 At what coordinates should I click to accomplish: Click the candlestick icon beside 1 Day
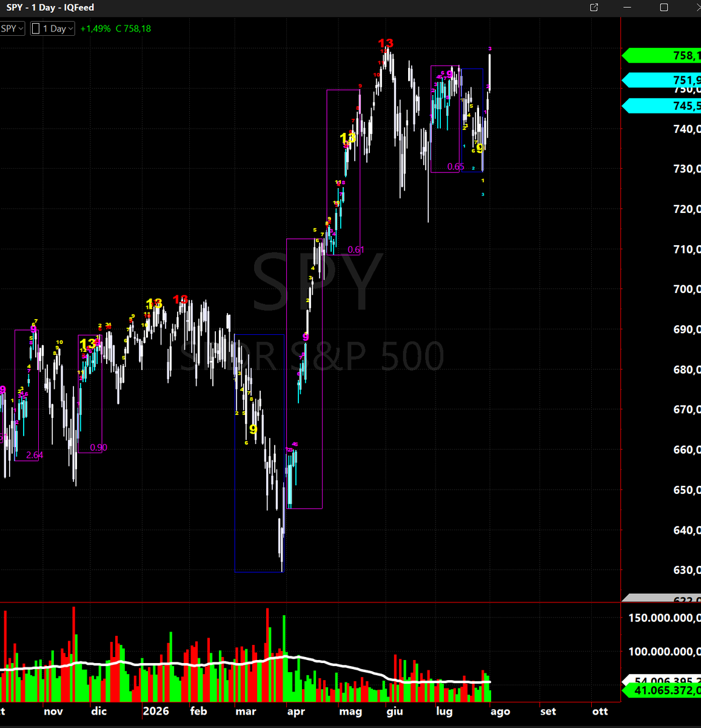tap(36, 29)
